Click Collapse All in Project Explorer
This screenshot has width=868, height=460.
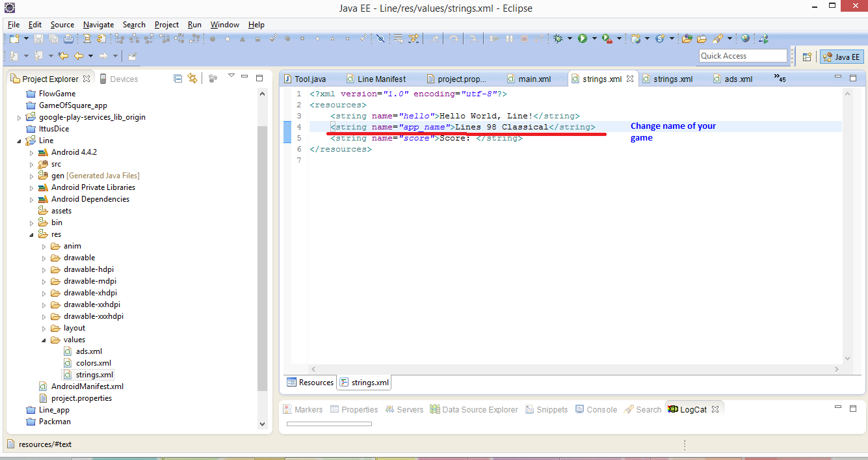pyautogui.click(x=178, y=79)
